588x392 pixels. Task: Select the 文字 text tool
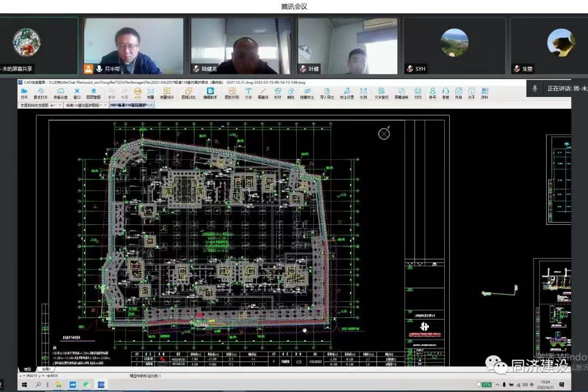(248, 93)
